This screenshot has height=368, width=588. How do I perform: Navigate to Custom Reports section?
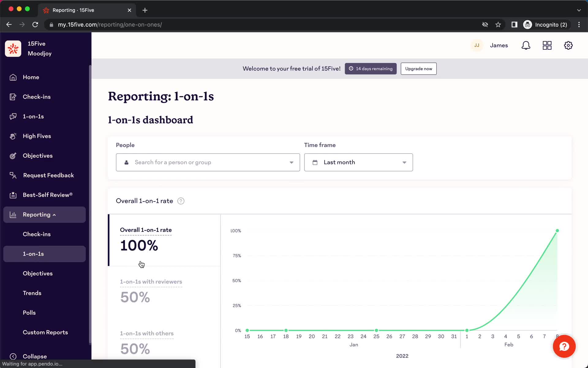pos(45,332)
